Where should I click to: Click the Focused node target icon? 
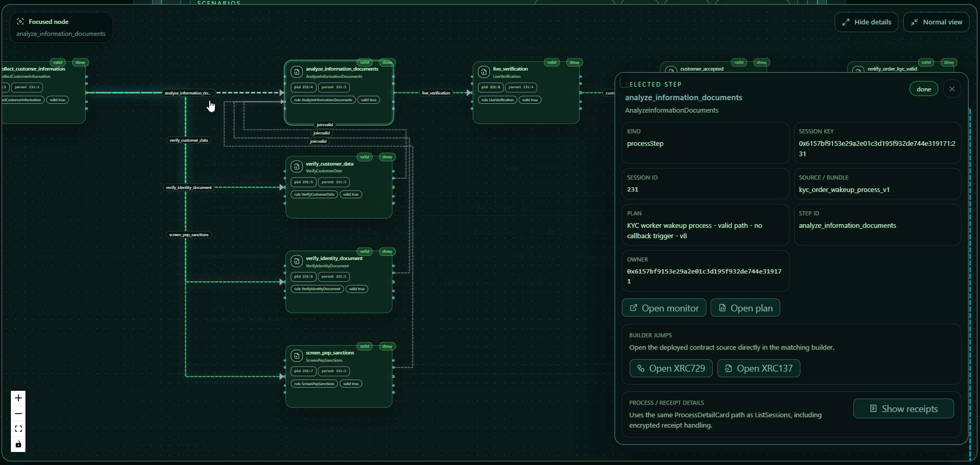[20, 21]
